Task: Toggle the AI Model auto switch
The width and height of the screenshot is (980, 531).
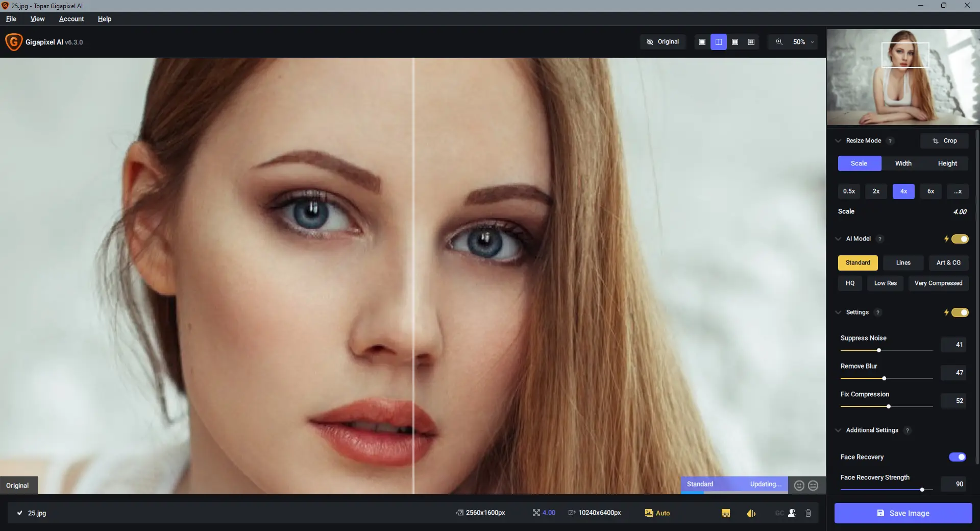Action: click(x=961, y=238)
